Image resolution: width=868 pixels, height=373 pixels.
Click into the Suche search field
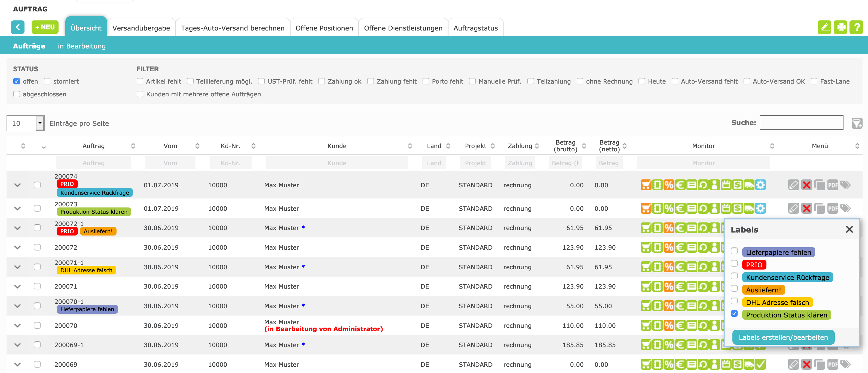pos(801,123)
